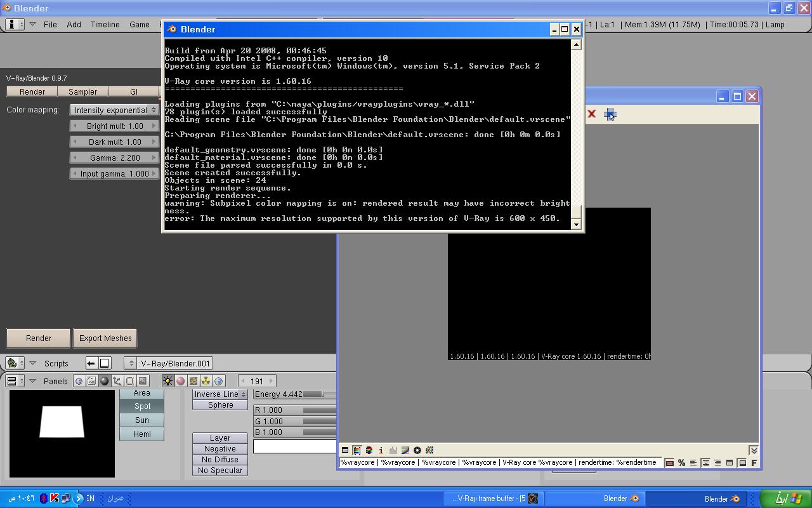
Task: Edit the frame buffer stamp text field
Action: tap(501, 462)
